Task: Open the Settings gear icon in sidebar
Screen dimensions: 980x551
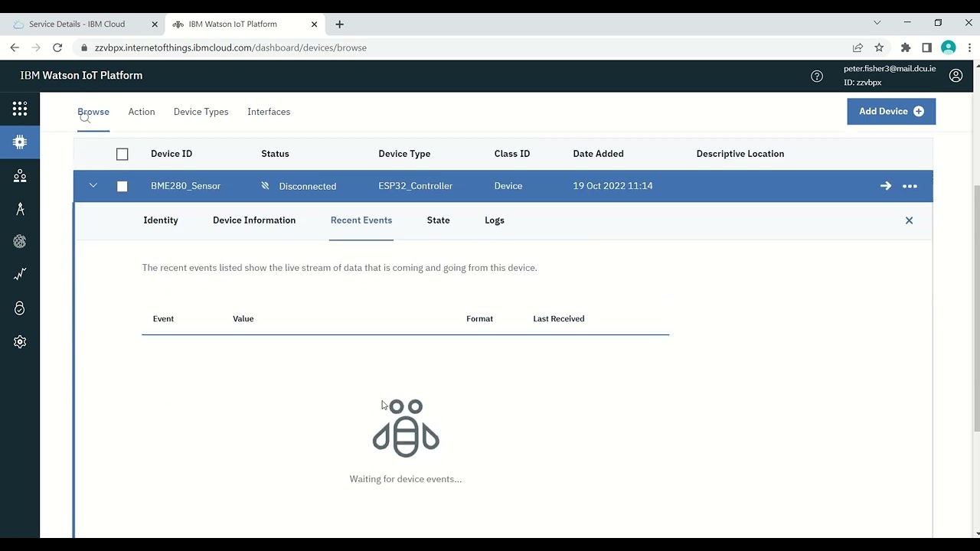Action: coord(20,342)
